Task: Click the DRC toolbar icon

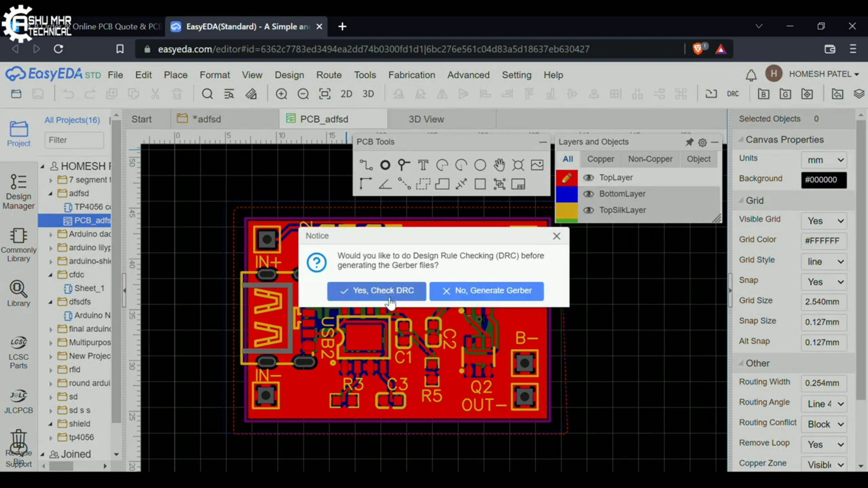Action: [x=733, y=94]
